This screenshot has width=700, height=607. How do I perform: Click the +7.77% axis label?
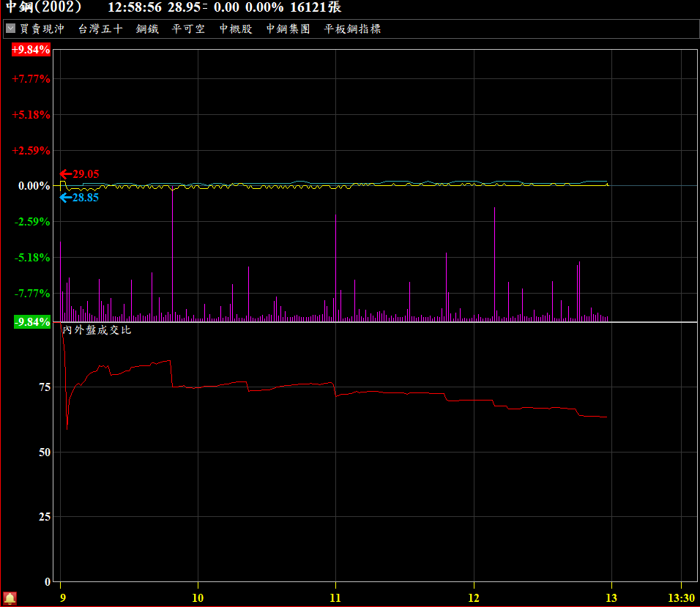pos(31,79)
